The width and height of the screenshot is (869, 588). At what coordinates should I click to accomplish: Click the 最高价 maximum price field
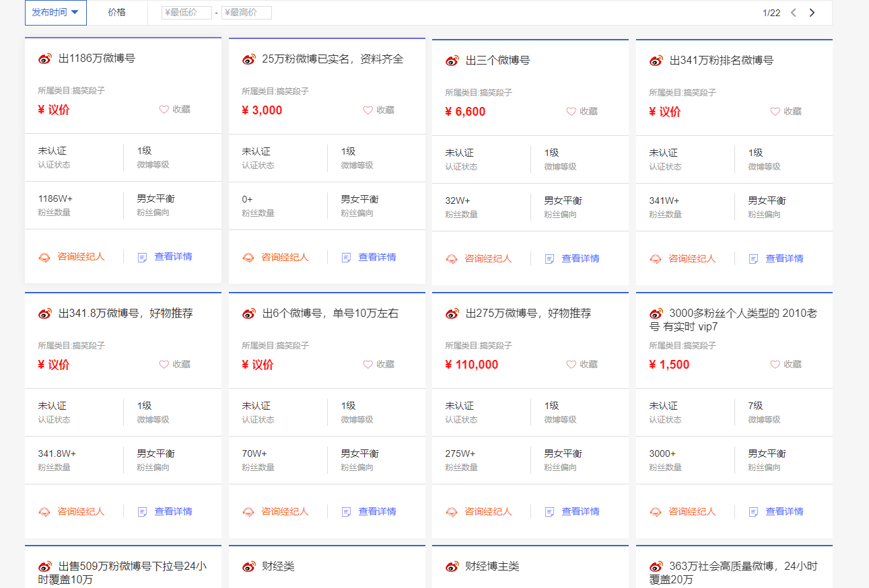[x=246, y=13]
